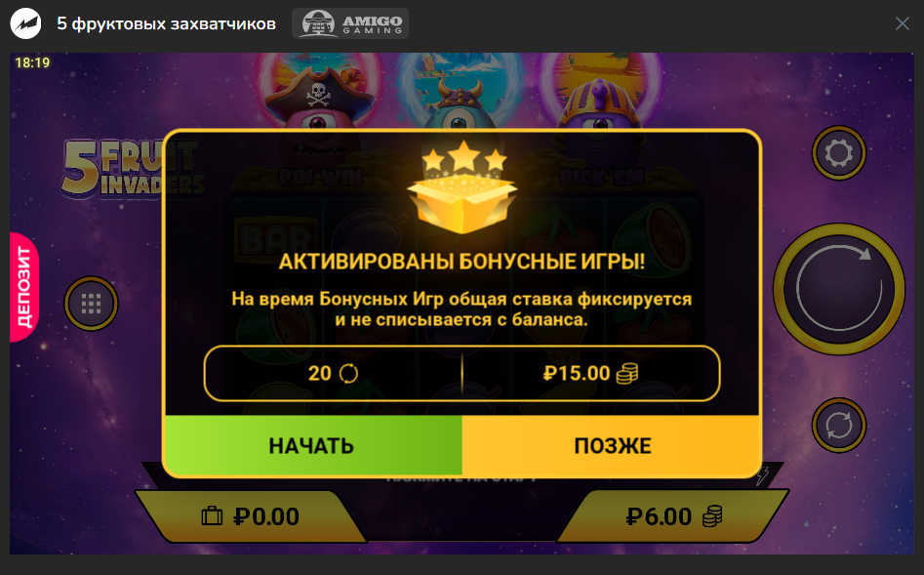The width and height of the screenshot is (924, 575).
Task: Click the turbo lightning icon
Action: tap(763, 475)
